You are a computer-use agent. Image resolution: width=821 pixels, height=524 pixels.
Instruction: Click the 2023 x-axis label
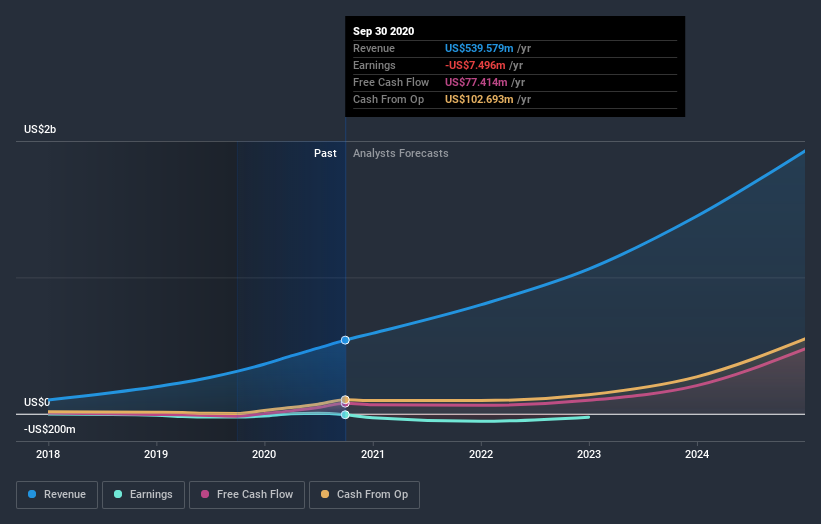pyautogui.click(x=589, y=454)
